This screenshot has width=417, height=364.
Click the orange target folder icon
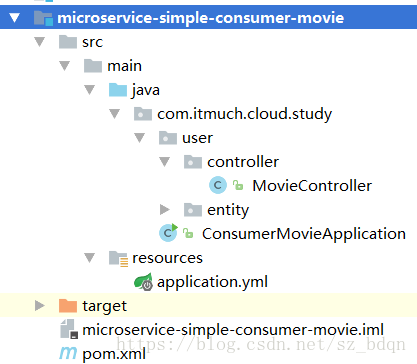[x=68, y=306]
